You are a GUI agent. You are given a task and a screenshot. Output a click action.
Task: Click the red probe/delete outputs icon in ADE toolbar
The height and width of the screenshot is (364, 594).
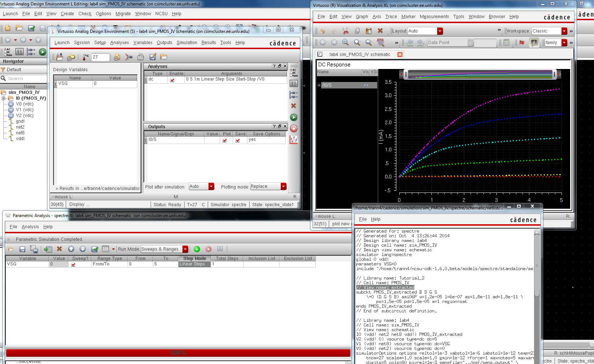click(x=129, y=57)
